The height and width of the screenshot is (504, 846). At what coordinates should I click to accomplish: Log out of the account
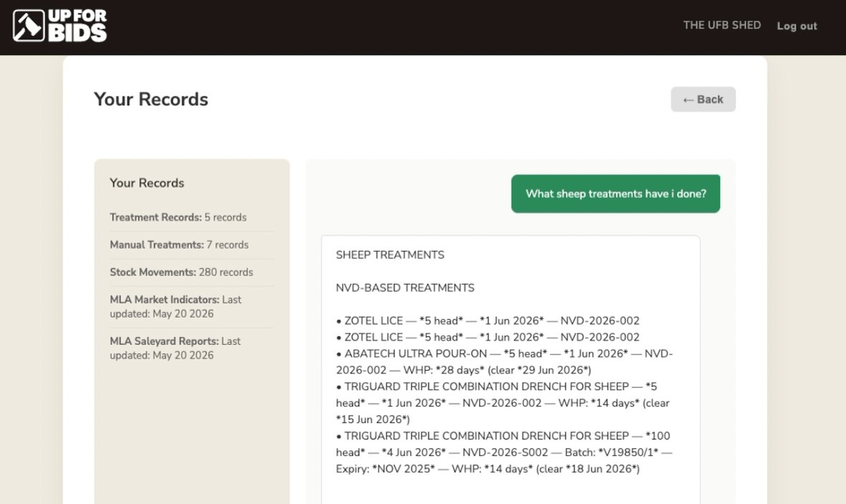[797, 26]
